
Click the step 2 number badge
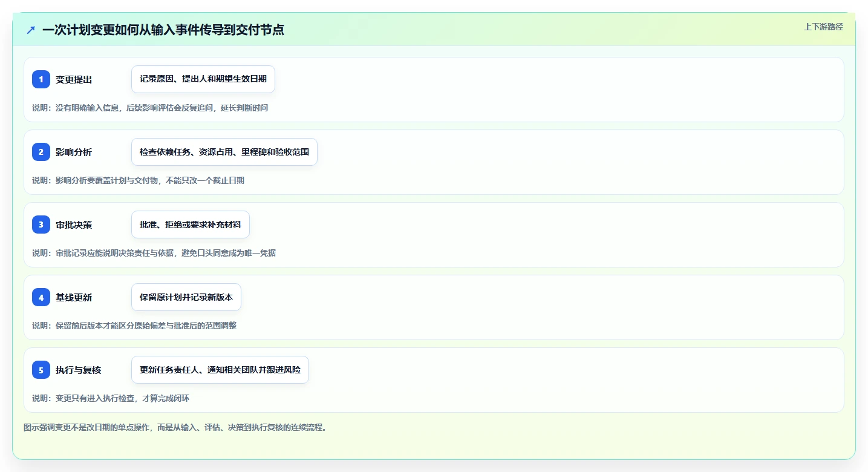click(x=41, y=152)
